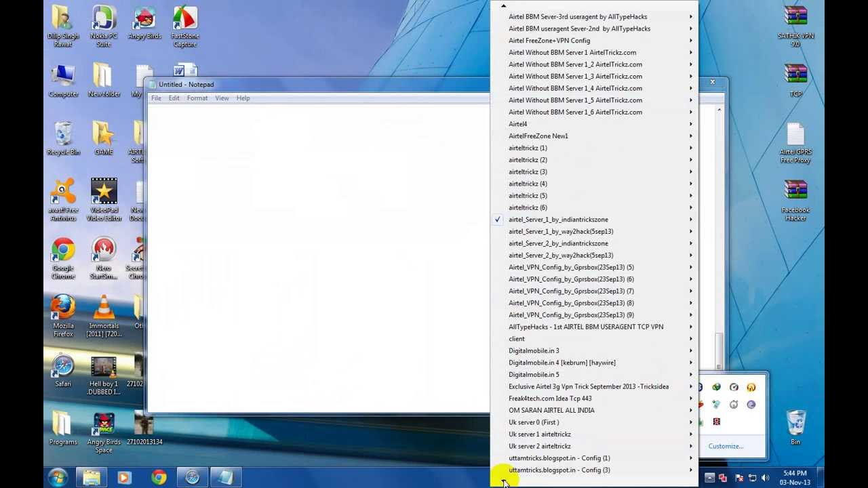Select the Dilip Singh Rawat user folder
Screen dimensions: 868x488
tap(63, 26)
